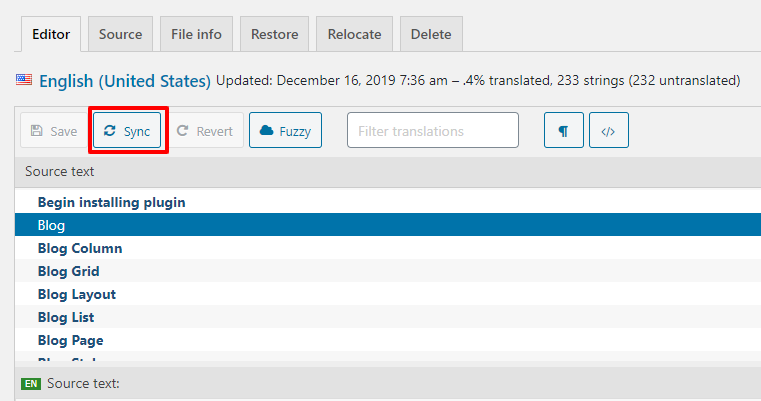
Task: Click the US flag icon
Action: coord(24,80)
